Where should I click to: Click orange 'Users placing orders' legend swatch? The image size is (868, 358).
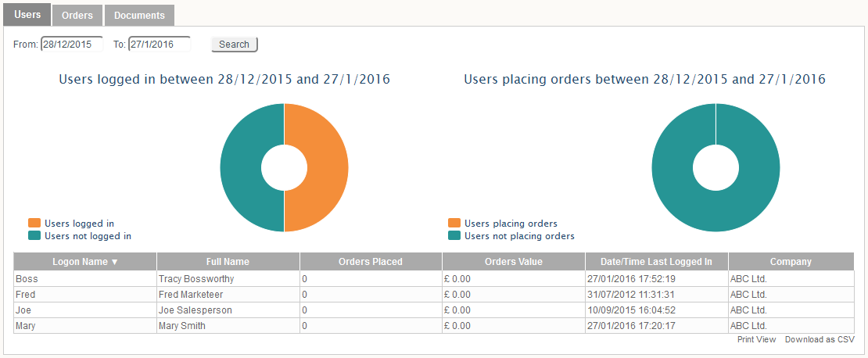tap(454, 224)
